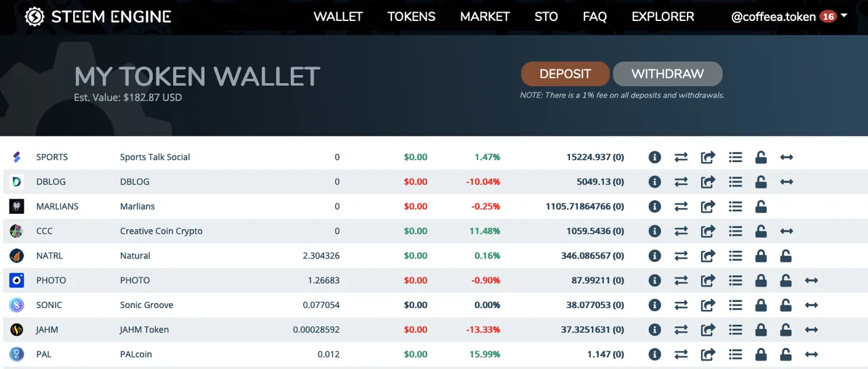Click exchange arrows icon in SPORTS row

681,157
